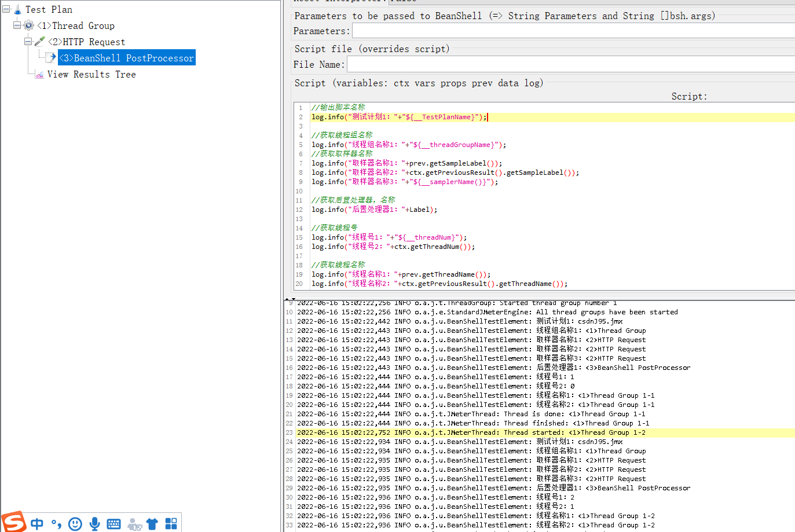Click log line 16 '后置处理器1: <3>BeanShell PostProcessor'
This screenshot has width=795, height=532.
point(494,368)
